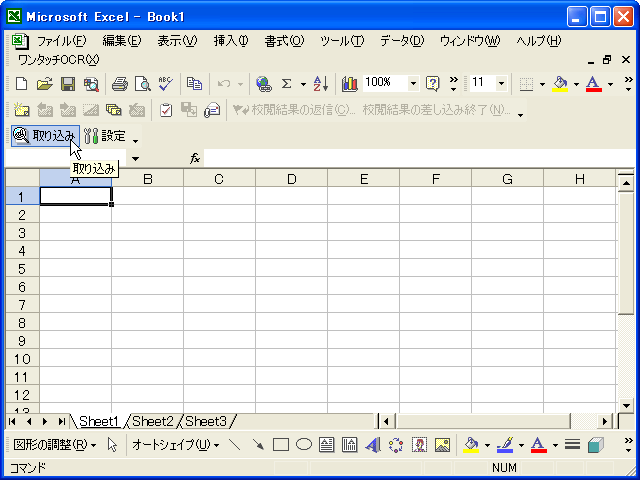Open the 図形の調整 Draw menu
640x480 pixels.
pos(55,445)
